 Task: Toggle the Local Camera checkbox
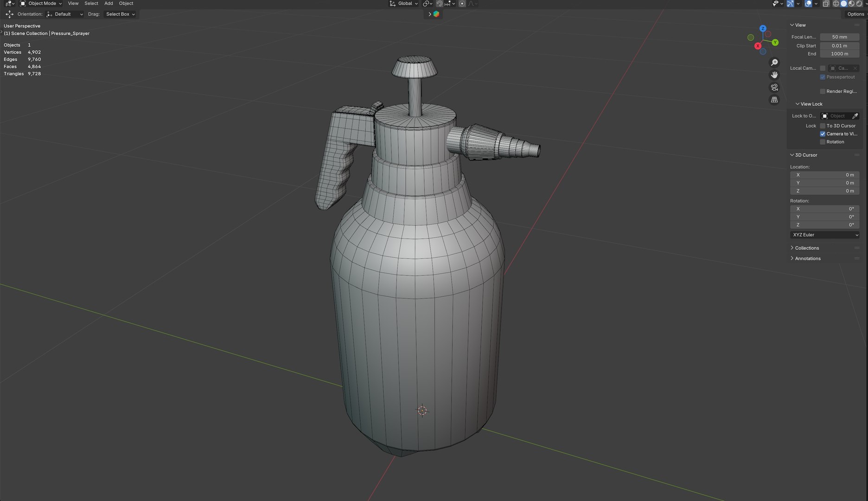pos(823,68)
